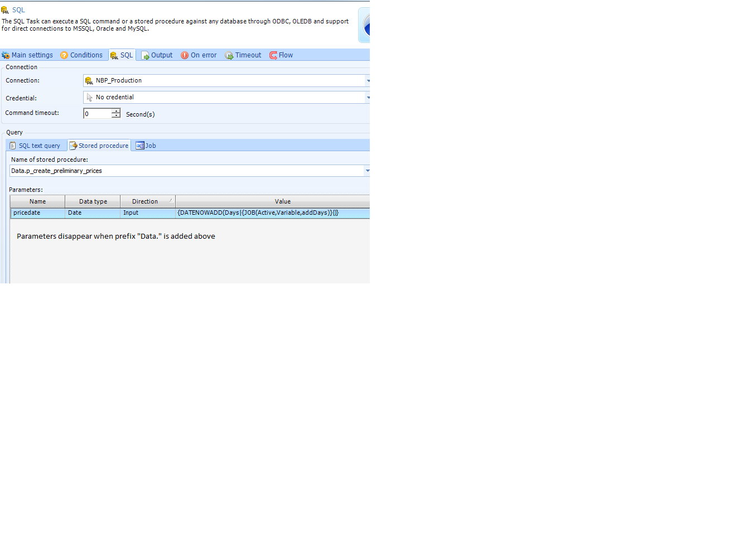Image resolution: width=748 pixels, height=560 pixels.
Task: Click the Name column header
Action: coord(37,201)
